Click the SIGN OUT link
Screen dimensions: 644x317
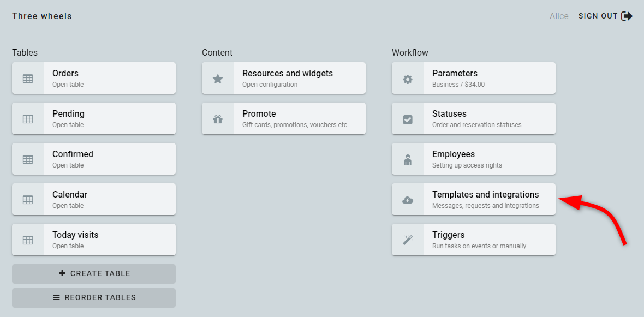click(598, 16)
